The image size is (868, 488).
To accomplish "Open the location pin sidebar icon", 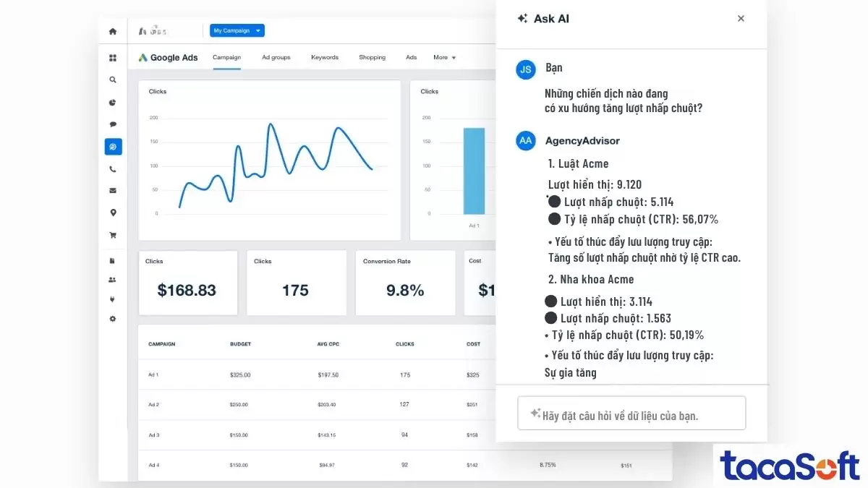I will point(112,213).
